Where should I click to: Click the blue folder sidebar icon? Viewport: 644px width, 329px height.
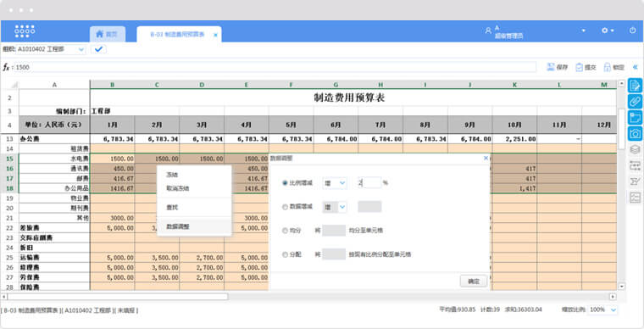tap(635, 118)
